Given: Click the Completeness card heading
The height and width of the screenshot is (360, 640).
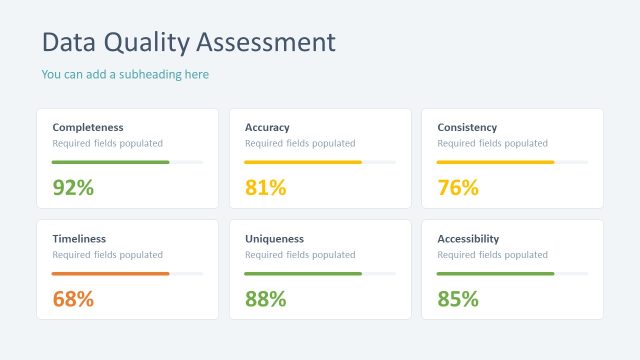Looking at the screenshot, I should (88, 127).
